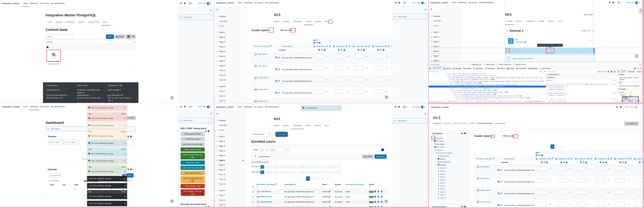The image size is (644, 208).
Task: Click Show standard Toast button
Action: point(193,134)
